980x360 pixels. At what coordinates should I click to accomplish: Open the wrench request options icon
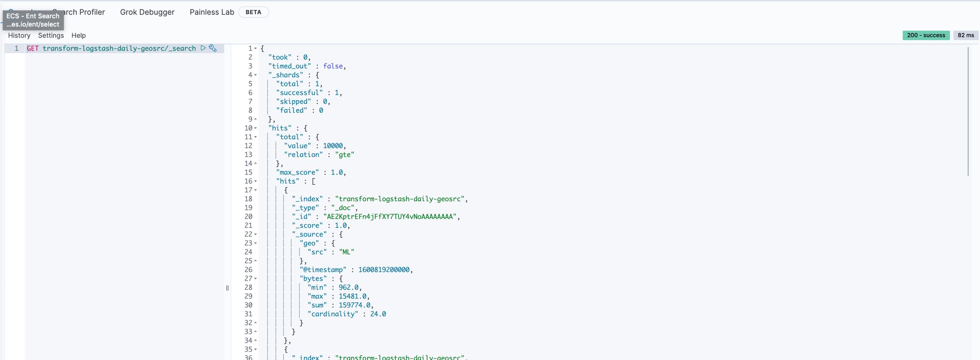213,48
